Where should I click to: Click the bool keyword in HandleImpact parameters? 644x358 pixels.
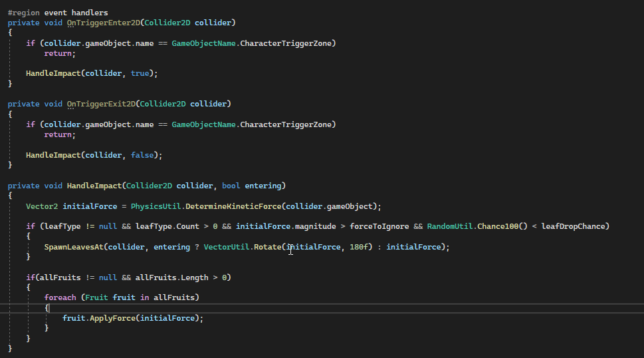pos(231,185)
